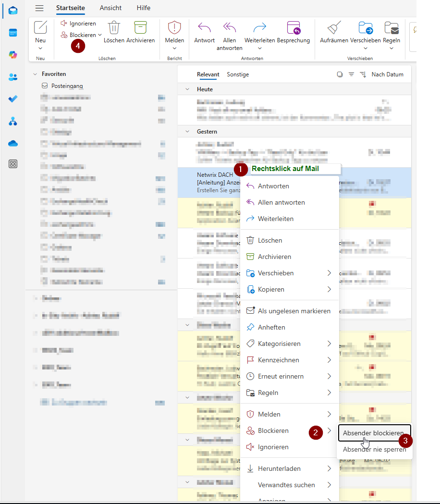
Task: Open Herunterladen submenu
Action: tap(290, 468)
